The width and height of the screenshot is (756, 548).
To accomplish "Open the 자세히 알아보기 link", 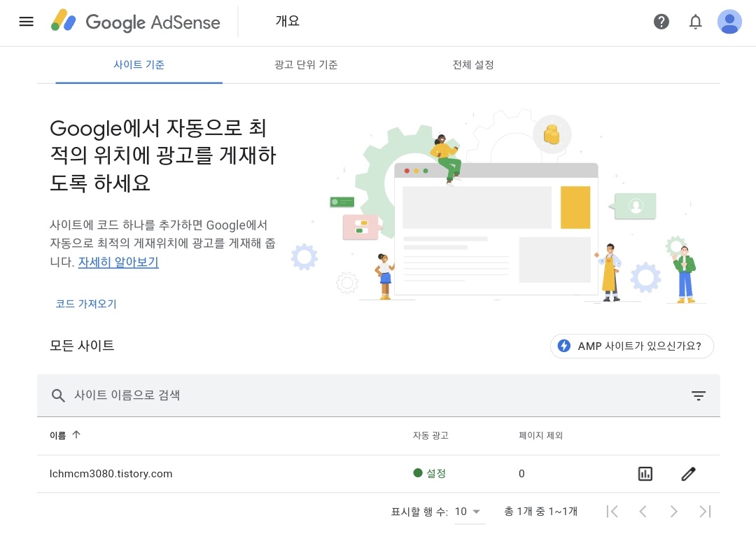I will tap(118, 262).
